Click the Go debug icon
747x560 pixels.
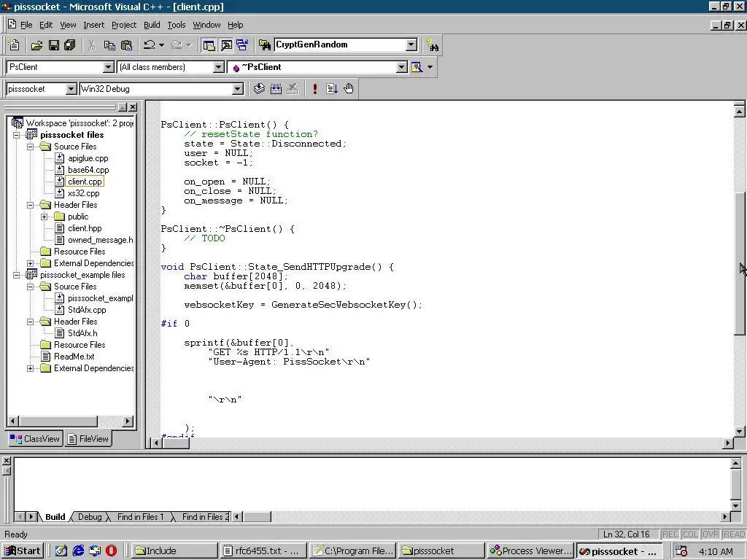tap(332, 88)
